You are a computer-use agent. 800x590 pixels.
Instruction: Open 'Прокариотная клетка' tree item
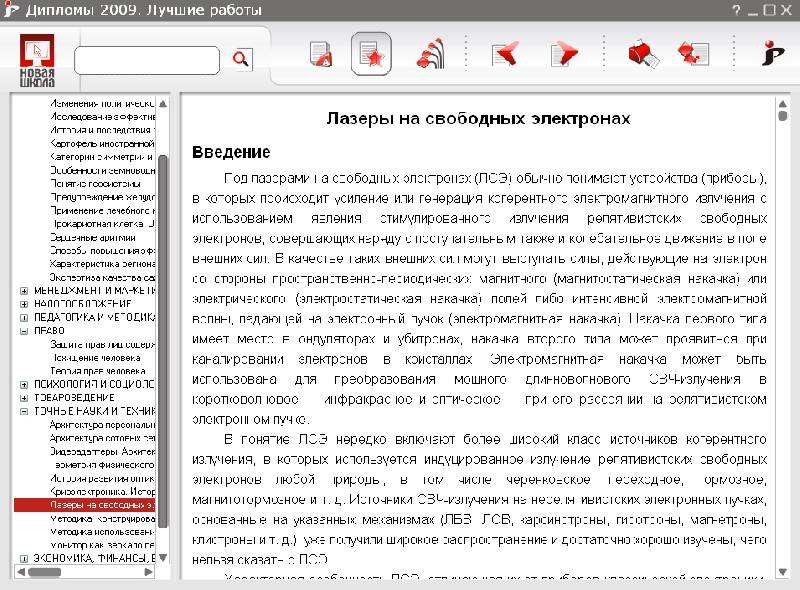point(104,224)
